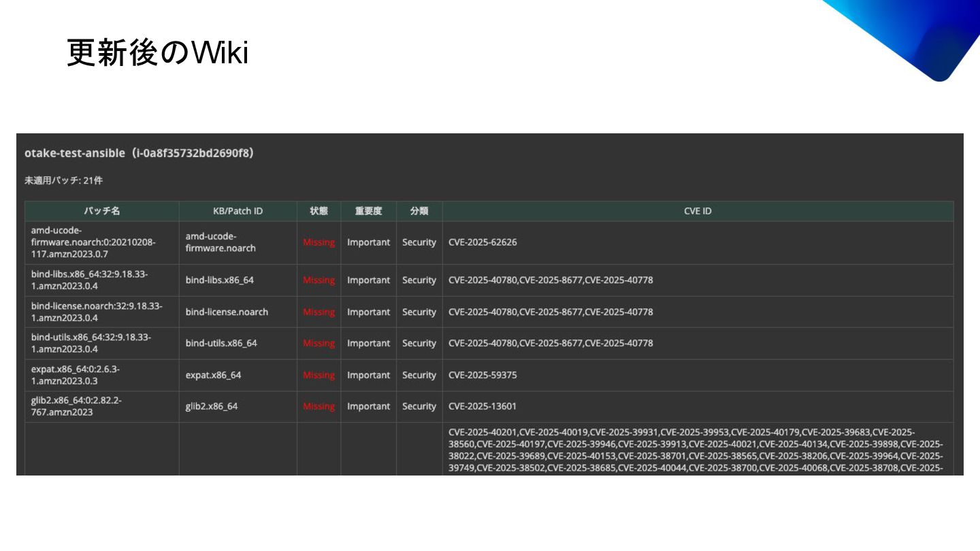Screen dimensions: 980x551
Task: Click Important in the bind-libs row
Action: pyautogui.click(x=368, y=280)
